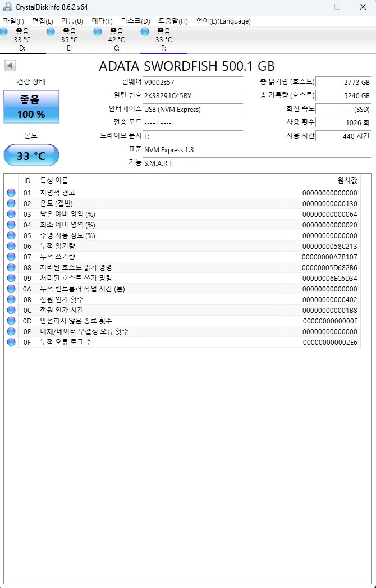Select the D: disk tab
The height and width of the screenshot is (588, 376).
tap(22, 40)
